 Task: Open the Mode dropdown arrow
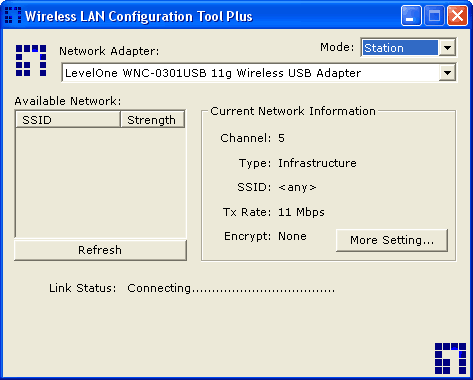[447, 48]
